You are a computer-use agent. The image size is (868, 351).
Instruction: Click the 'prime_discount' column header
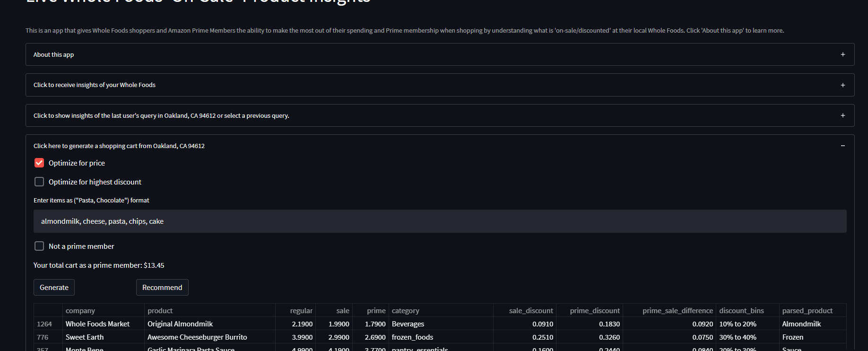(x=589, y=310)
